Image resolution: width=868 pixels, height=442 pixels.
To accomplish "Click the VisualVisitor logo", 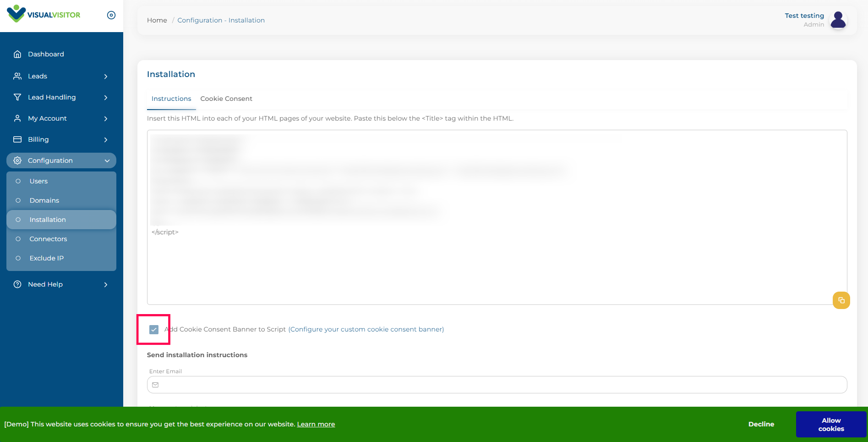I will point(44,14).
